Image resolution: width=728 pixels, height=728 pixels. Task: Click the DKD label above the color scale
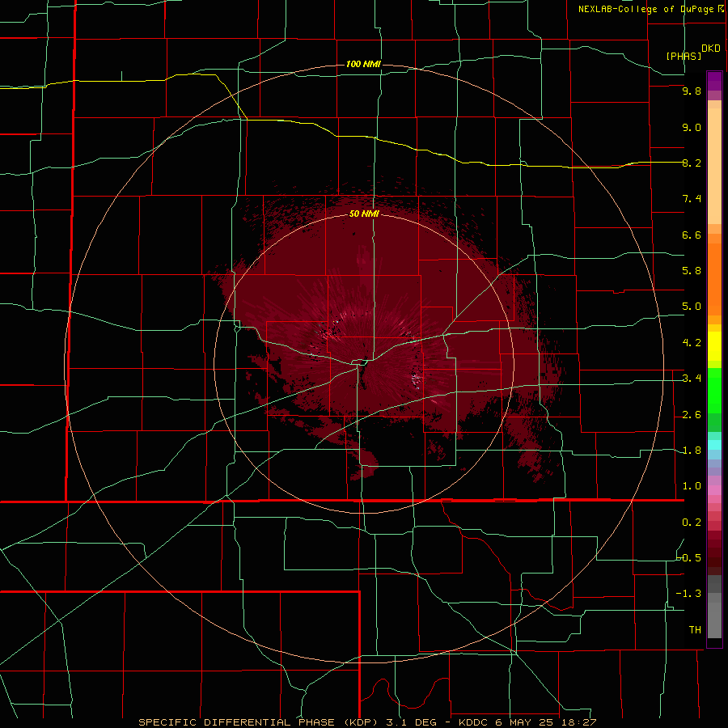(x=710, y=49)
